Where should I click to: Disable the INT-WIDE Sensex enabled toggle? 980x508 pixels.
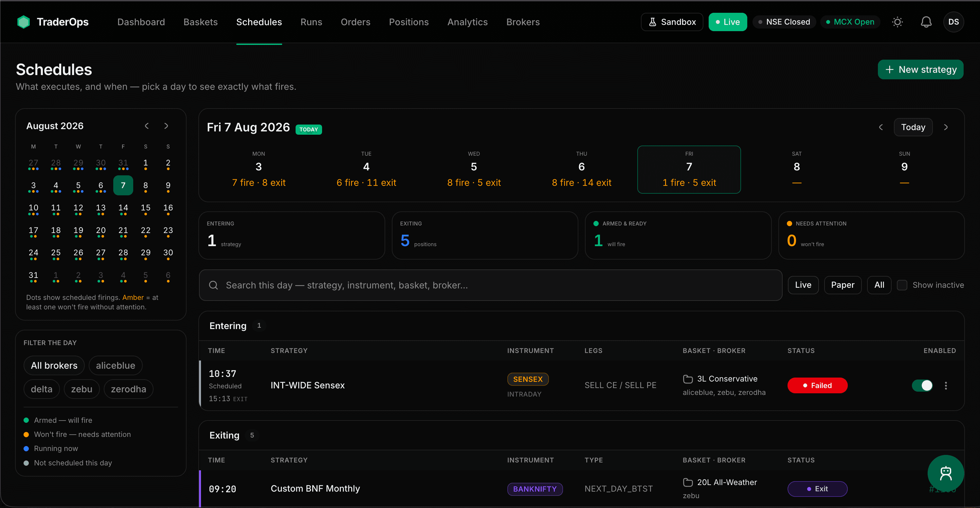point(922,386)
